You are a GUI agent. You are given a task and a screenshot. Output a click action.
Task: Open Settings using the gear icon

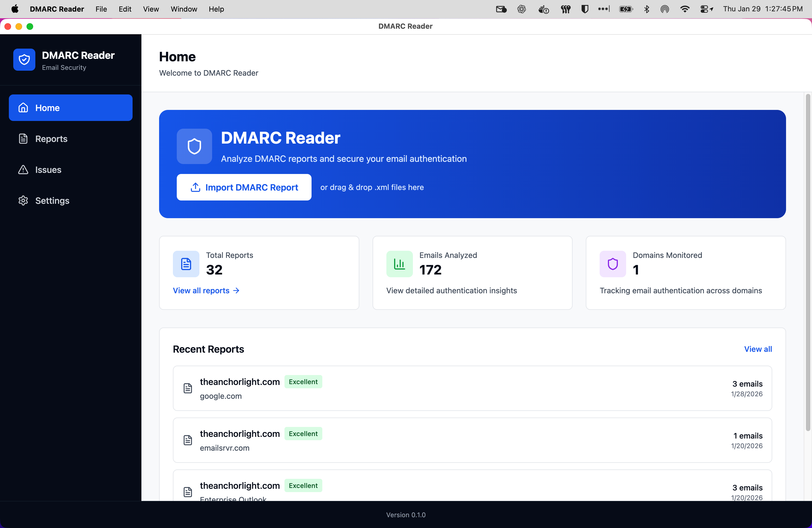tap(23, 200)
